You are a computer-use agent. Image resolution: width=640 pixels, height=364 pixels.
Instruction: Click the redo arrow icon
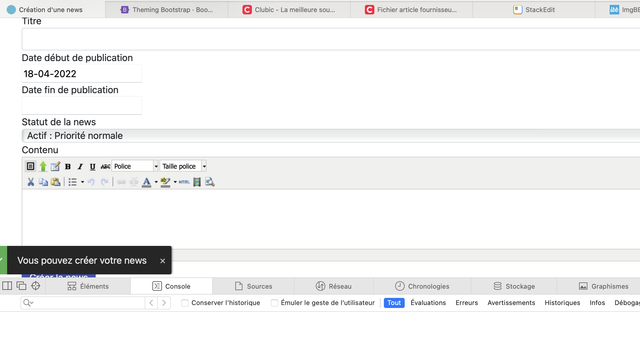[104, 182]
